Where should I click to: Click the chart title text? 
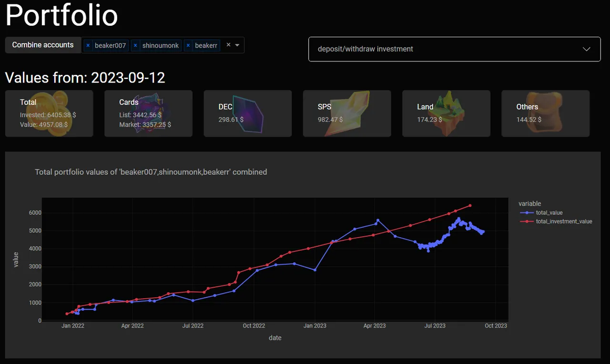151,172
